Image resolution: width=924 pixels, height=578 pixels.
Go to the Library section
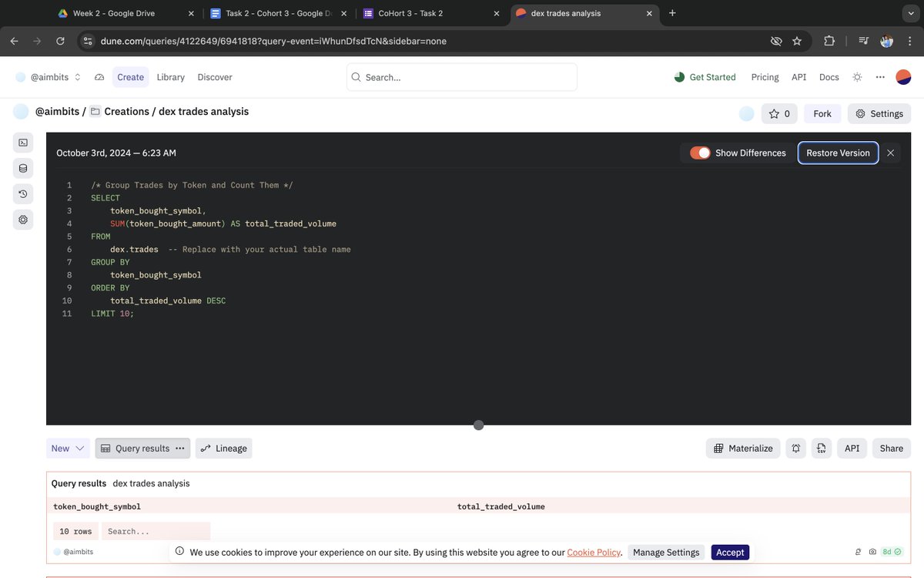coord(170,77)
